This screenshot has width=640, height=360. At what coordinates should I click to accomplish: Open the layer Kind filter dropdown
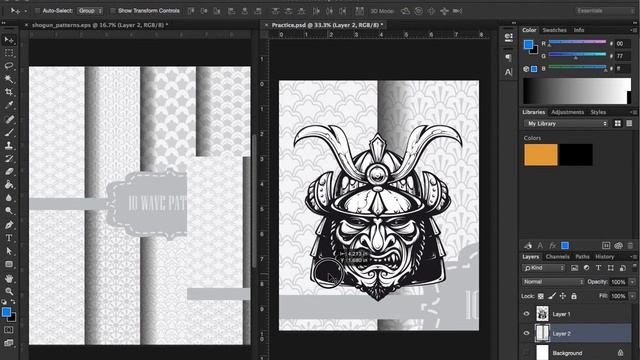click(x=544, y=268)
